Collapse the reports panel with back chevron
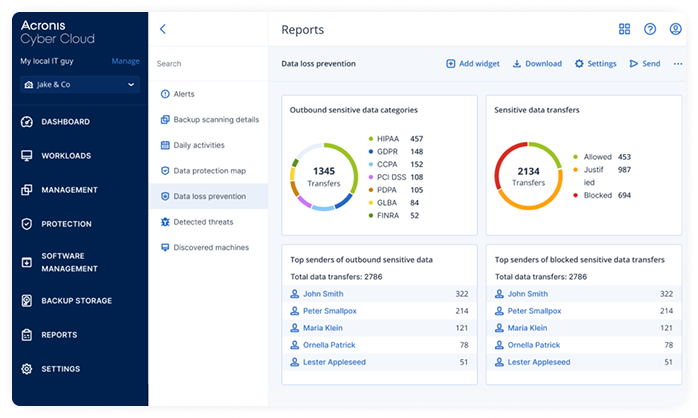The image size is (698, 418). (163, 30)
